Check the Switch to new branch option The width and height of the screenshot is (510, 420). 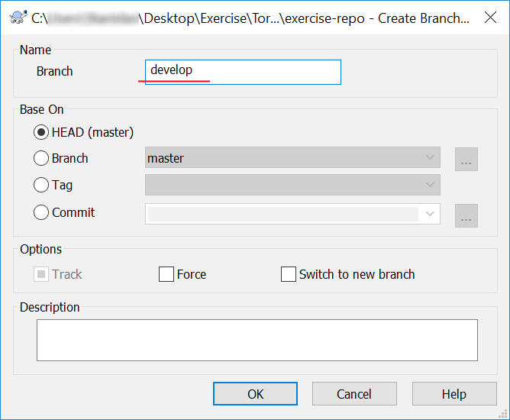(289, 274)
